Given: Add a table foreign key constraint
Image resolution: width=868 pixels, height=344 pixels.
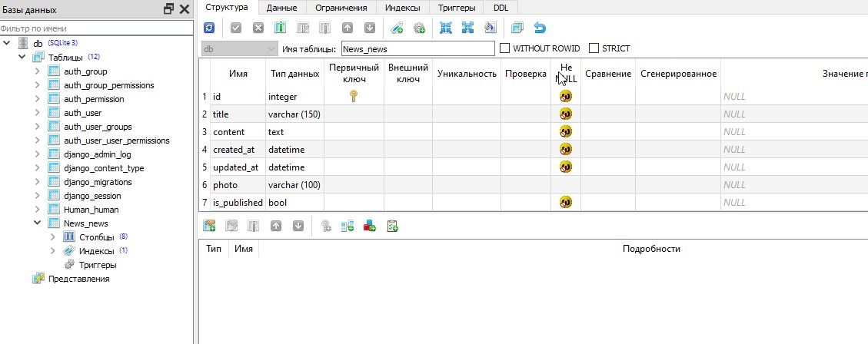Looking at the screenshot, I should pyautogui.click(x=348, y=226).
